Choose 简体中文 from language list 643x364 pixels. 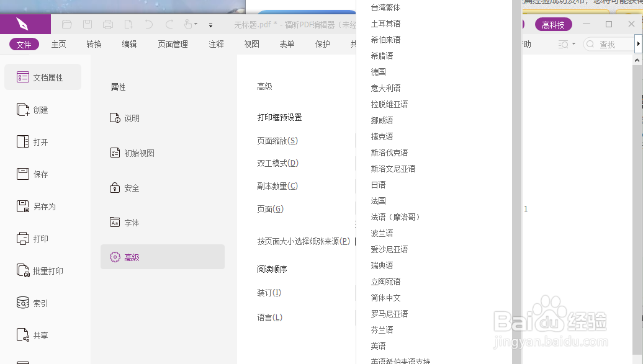[x=385, y=298]
